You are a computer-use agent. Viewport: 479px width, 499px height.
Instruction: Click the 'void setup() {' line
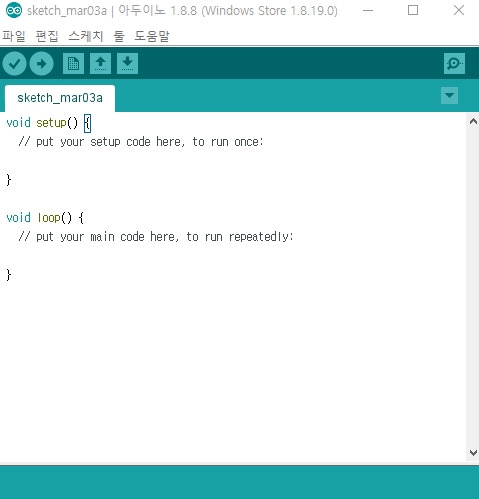[49, 123]
